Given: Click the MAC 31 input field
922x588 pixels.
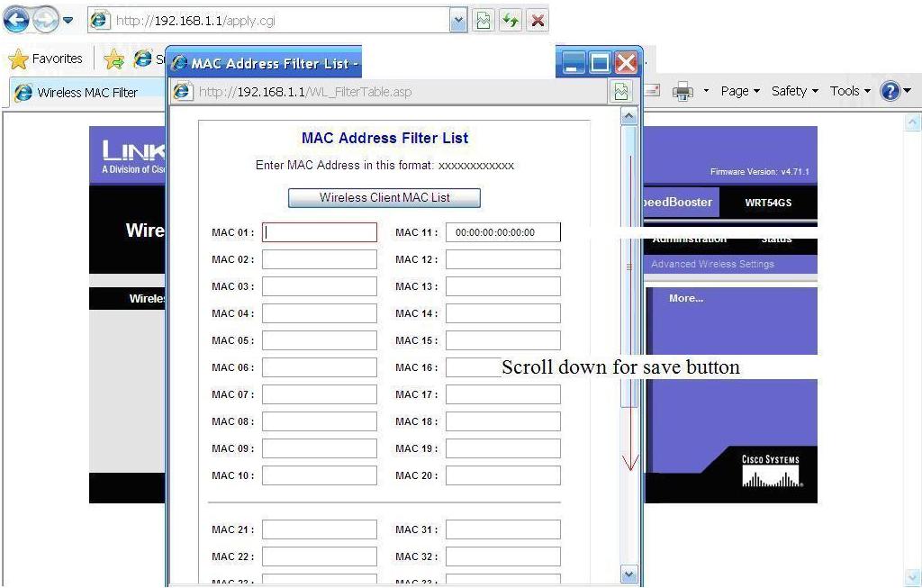Looking at the screenshot, I should 503,529.
